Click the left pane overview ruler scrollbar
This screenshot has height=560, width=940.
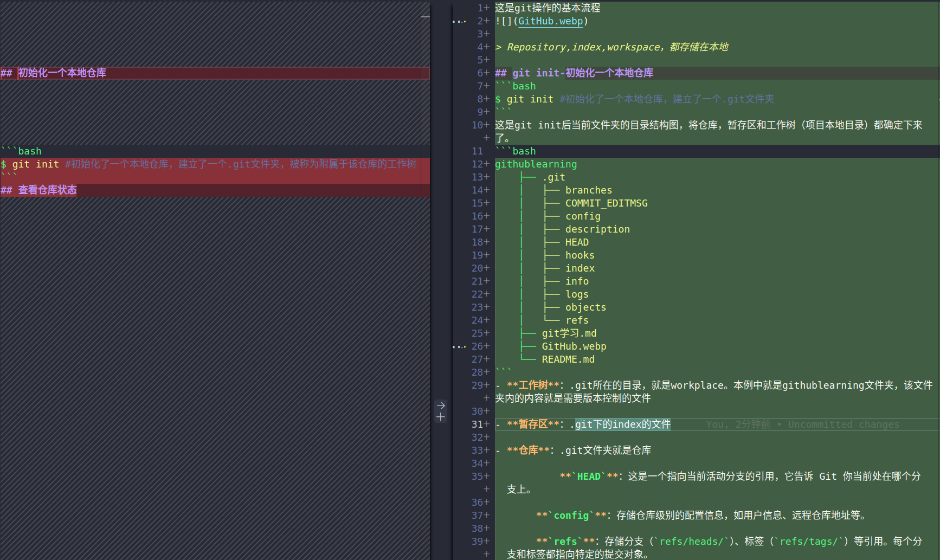pyautogui.click(x=426, y=280)
